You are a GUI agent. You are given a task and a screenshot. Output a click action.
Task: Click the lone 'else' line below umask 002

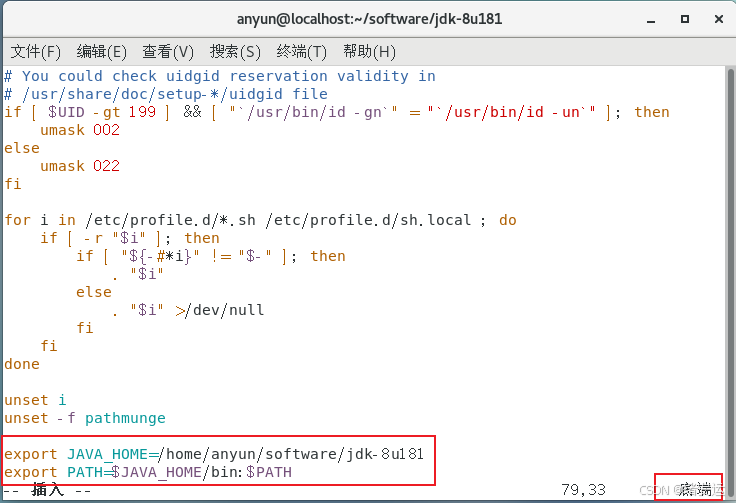22,148
